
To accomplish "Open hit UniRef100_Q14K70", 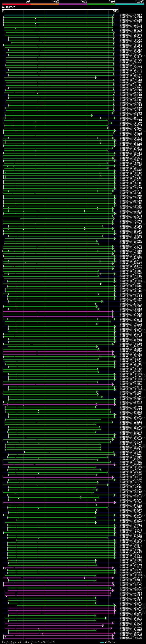I will (x=131, y=115).
